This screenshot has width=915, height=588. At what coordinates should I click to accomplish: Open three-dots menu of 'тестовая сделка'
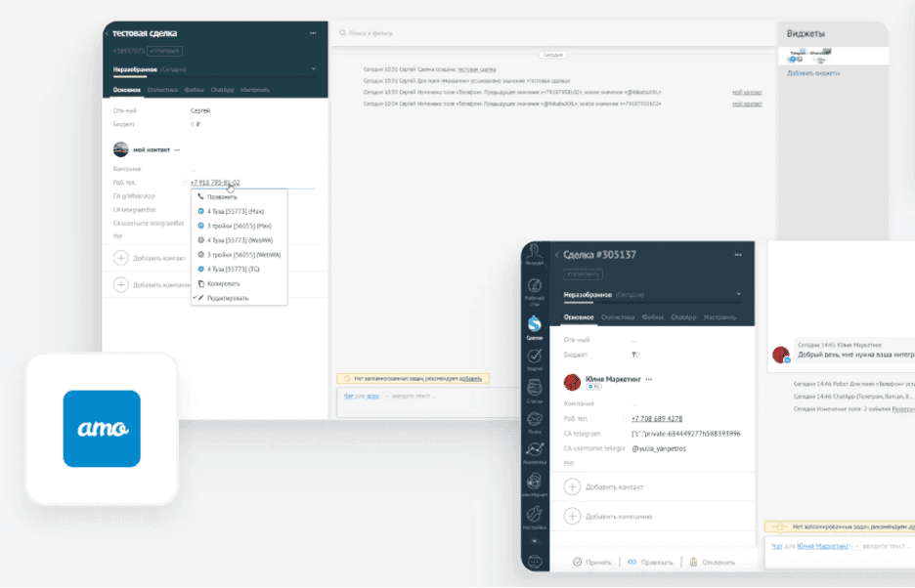click(x=313, y=33)
